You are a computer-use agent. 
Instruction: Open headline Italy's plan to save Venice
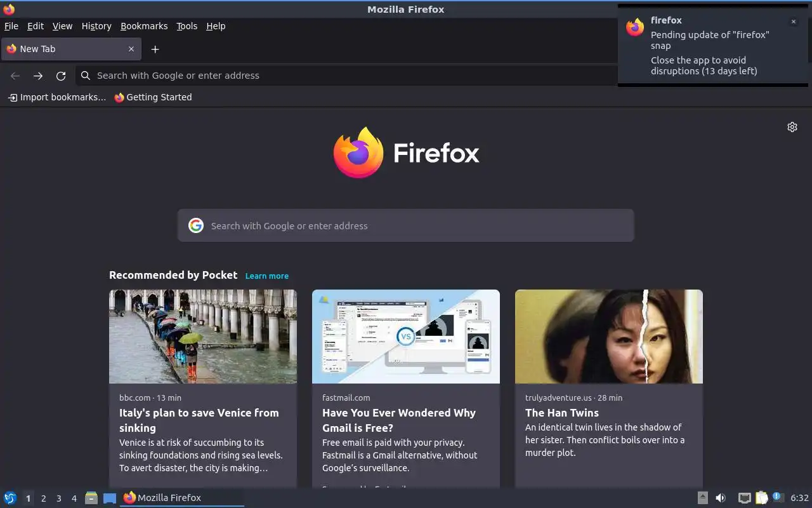199,420
